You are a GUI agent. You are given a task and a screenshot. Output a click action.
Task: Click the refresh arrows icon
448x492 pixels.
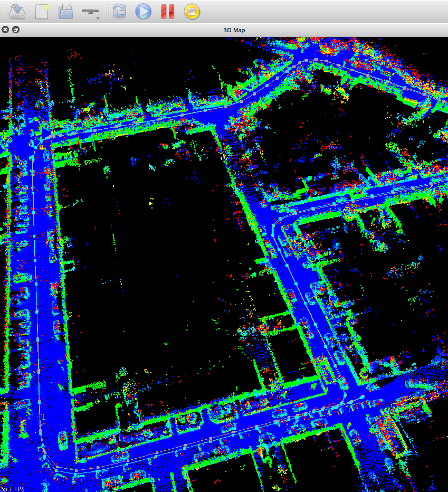pos(120,11)
